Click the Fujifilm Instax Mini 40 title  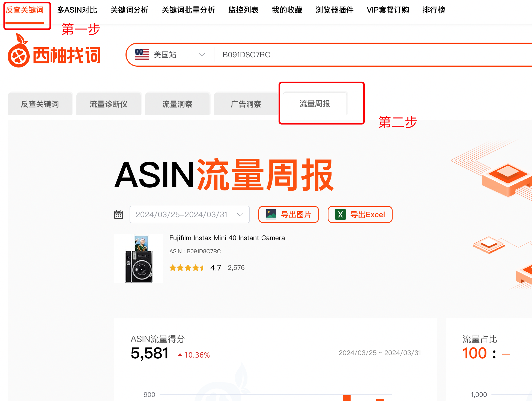click(227, 238)
